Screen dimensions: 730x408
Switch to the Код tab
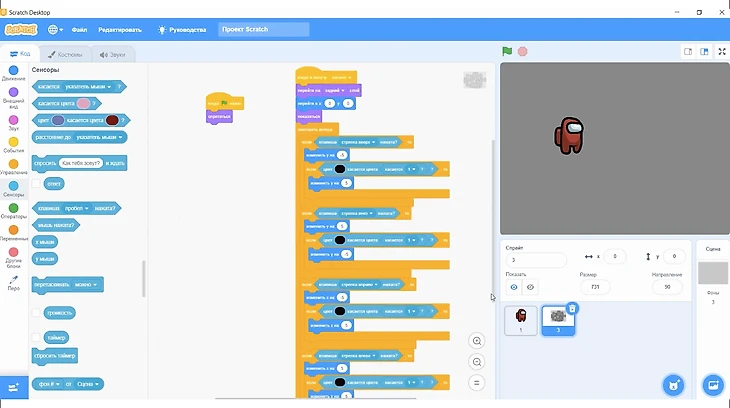(x=20, y=54)
